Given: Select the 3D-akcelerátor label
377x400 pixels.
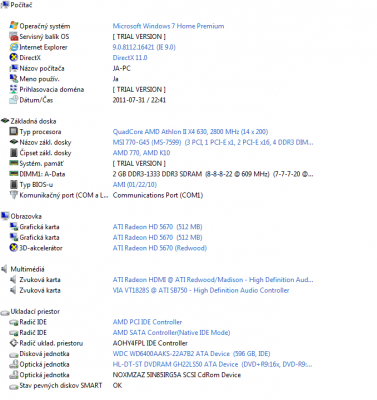Looking at the screenshot, I should 41,248.
